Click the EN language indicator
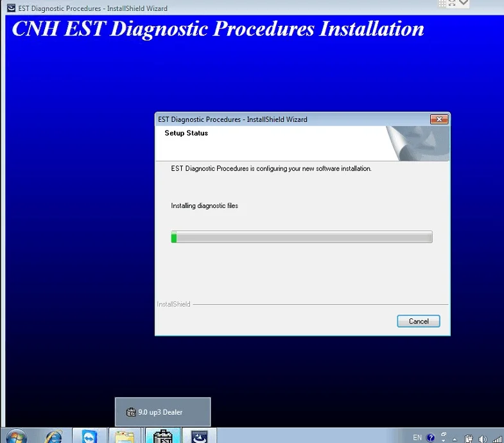504x443 pixels. point(417,437)
